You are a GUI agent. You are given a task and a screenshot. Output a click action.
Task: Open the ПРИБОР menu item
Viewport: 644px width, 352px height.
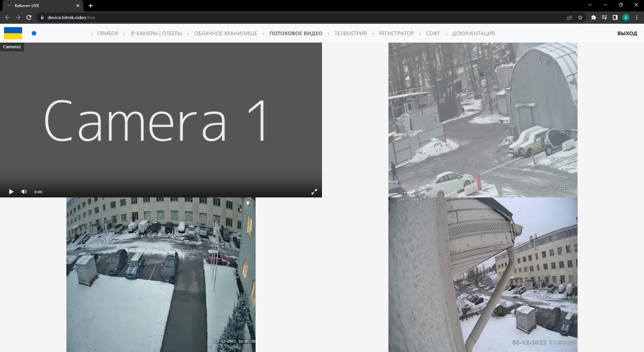(x=108, y=34)
